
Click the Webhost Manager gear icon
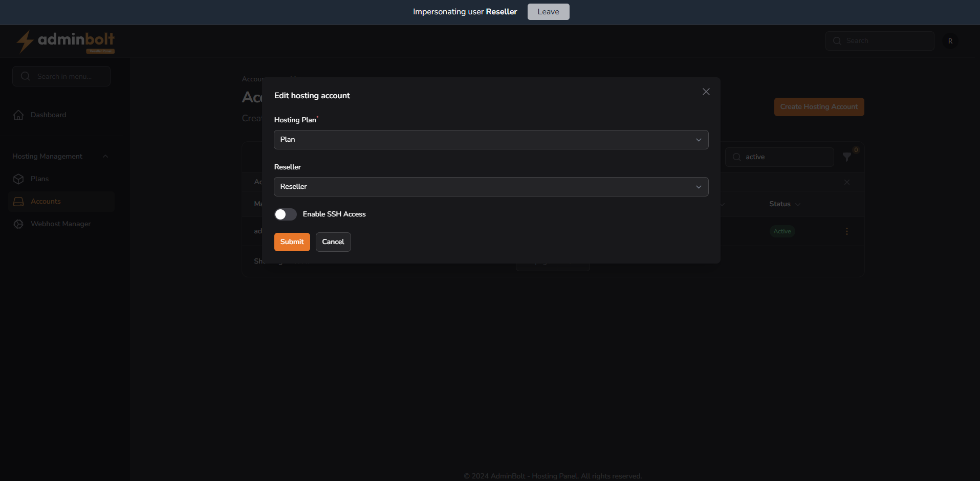point(18,224)
